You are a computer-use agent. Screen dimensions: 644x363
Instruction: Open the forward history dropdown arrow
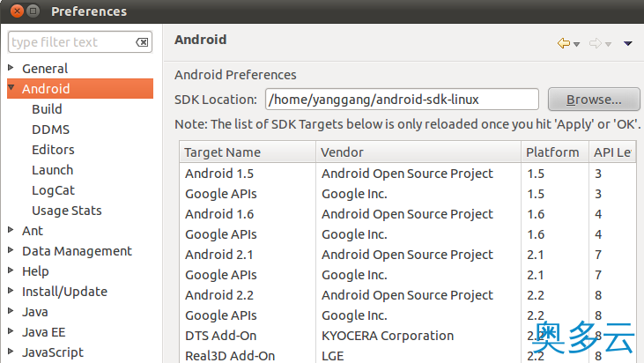pos(608,44)
